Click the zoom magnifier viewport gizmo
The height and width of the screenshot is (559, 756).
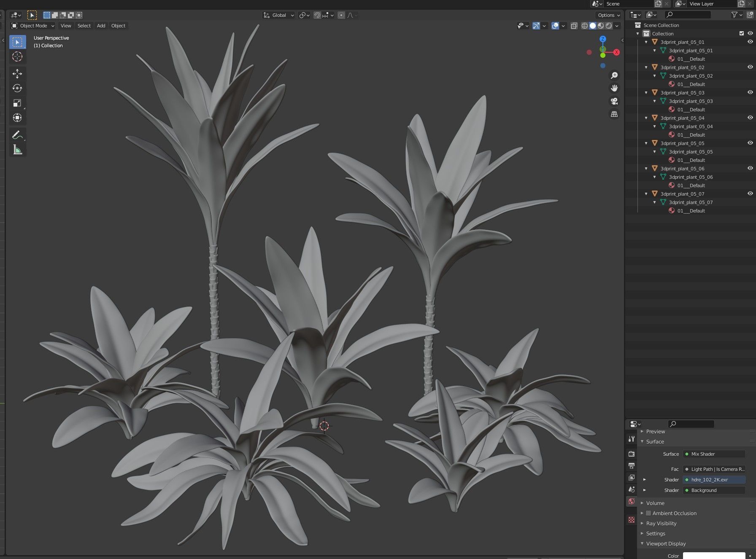point(614,75)
